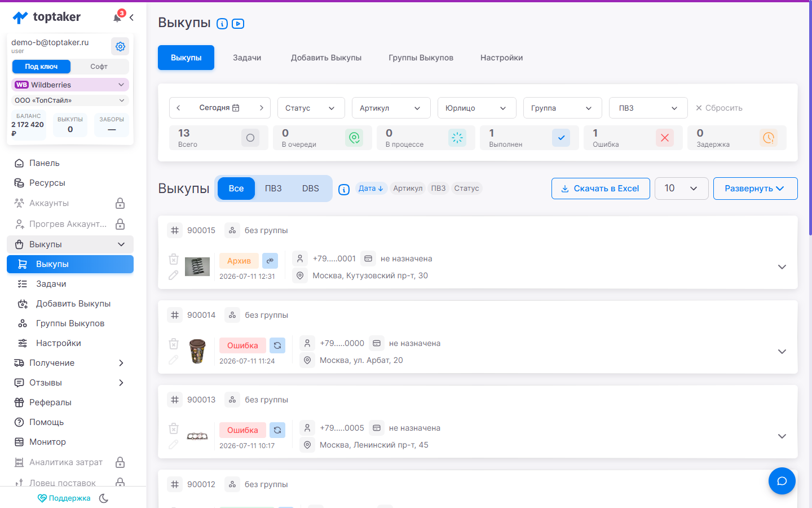This screenshot has width=812, height=508.
Task: Switch to the Настройки top tab
Action: 501,58
